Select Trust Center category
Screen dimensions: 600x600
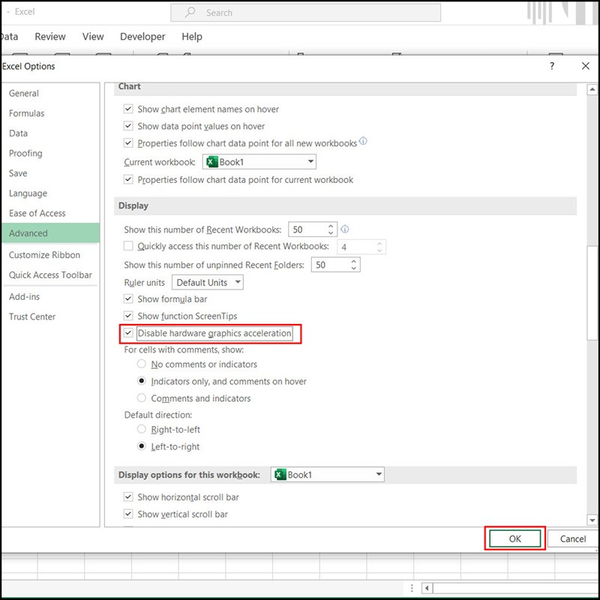[32, 317]
